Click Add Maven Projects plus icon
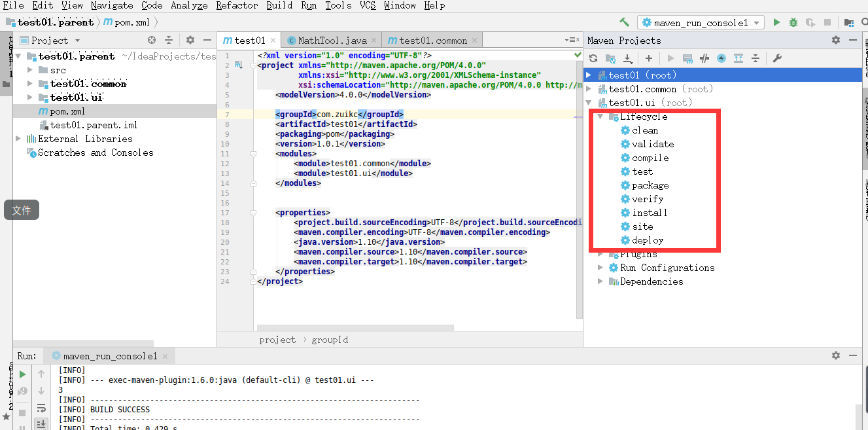Screen dimensions: 868x430 [649, 58]
